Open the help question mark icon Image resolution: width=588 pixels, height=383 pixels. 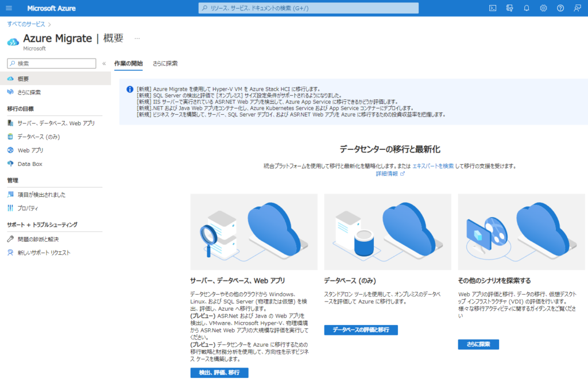pyautogui.click(x=560, y=8)
